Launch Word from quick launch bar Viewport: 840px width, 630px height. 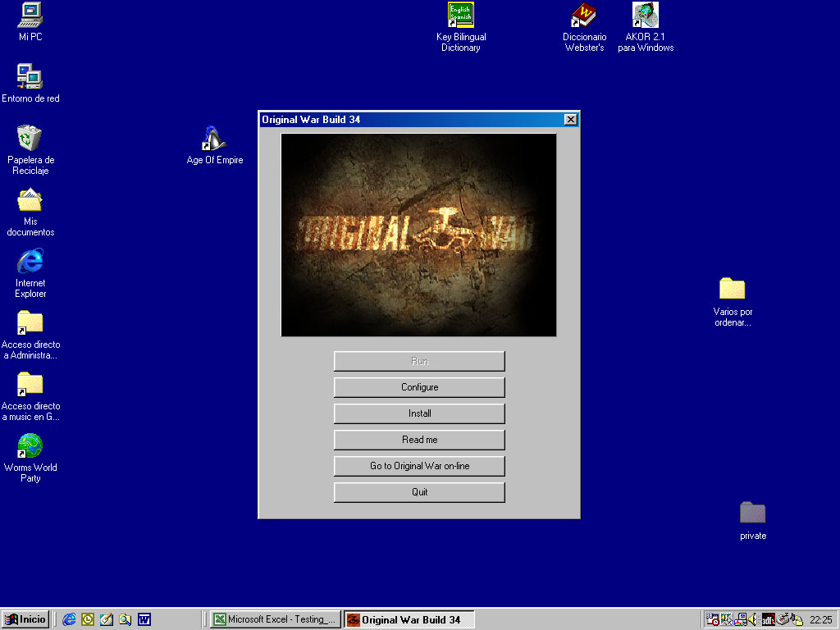(144, 620)
